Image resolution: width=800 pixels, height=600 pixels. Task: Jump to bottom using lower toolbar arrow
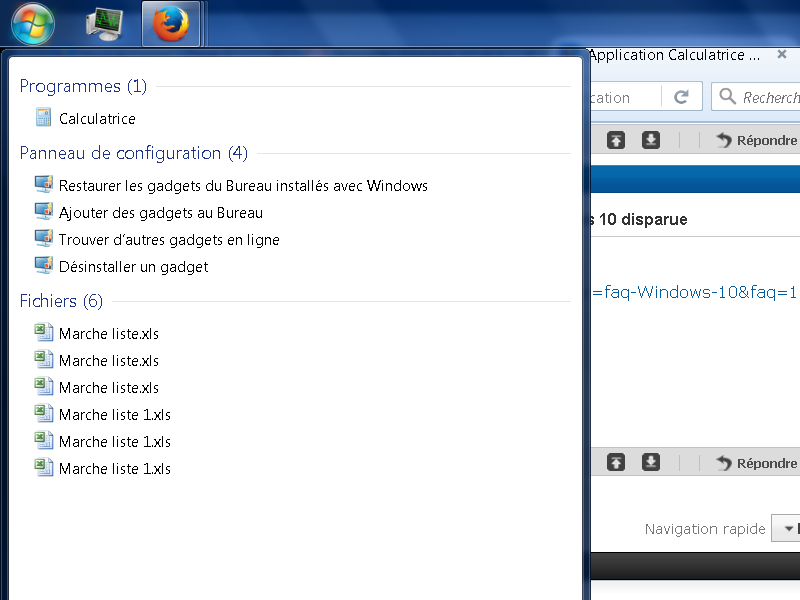(x=651, y=463)
